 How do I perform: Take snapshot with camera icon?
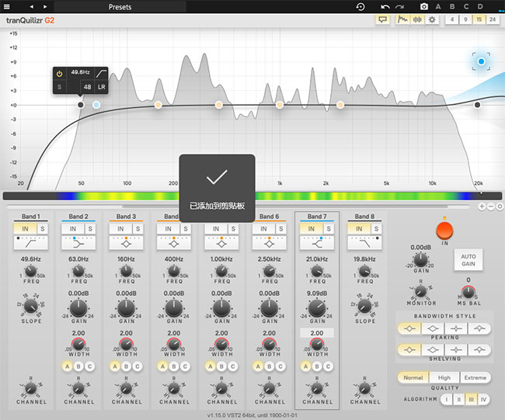[424, 6]
